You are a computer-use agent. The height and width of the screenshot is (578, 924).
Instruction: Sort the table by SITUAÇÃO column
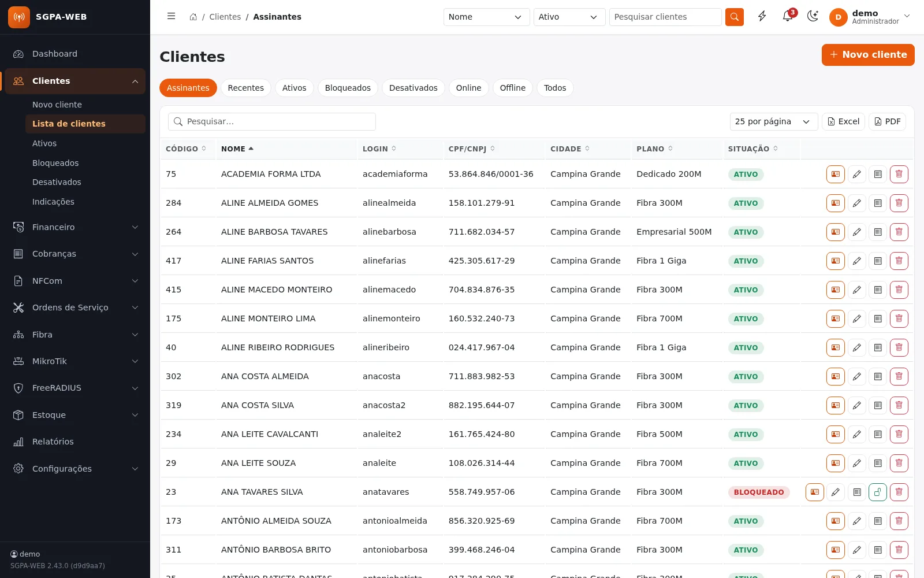[x=753, y=149]
